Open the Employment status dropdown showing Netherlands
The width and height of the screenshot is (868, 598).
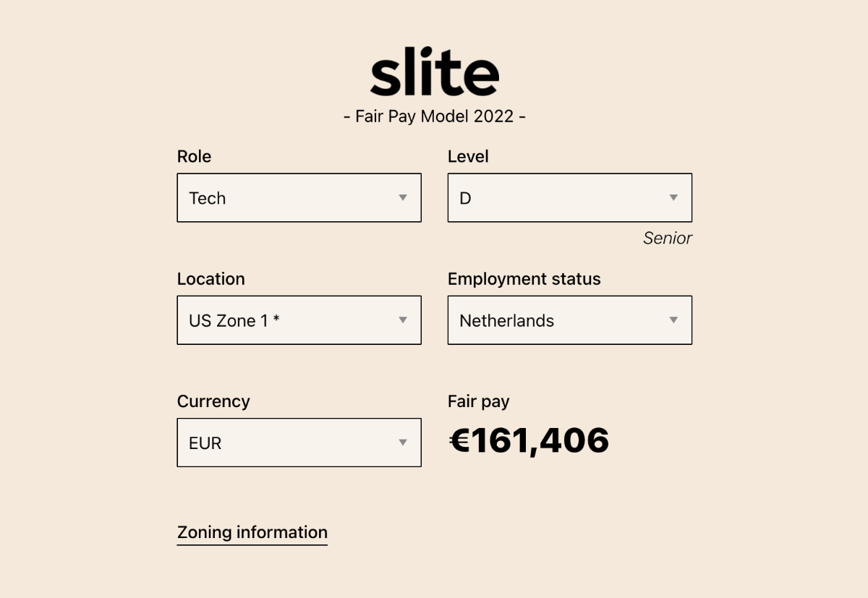point(570,320)
